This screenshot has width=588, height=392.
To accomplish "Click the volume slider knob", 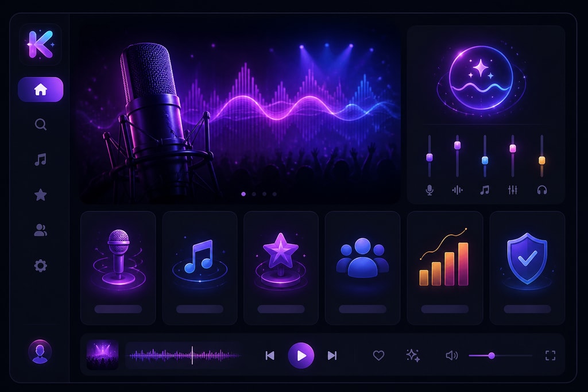I will coord(492,355).
